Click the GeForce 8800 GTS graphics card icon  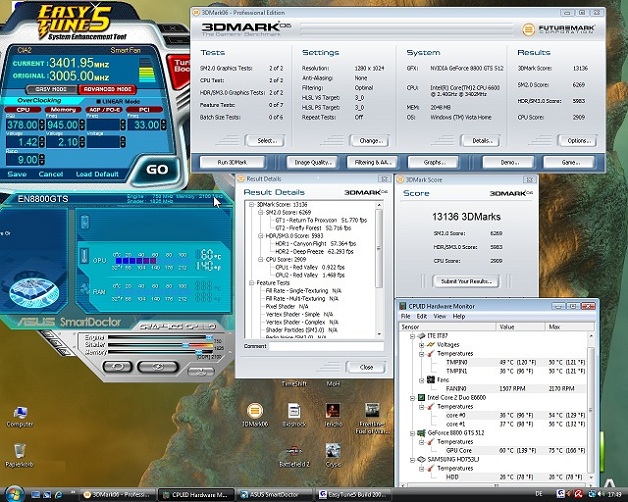point(421,433)
